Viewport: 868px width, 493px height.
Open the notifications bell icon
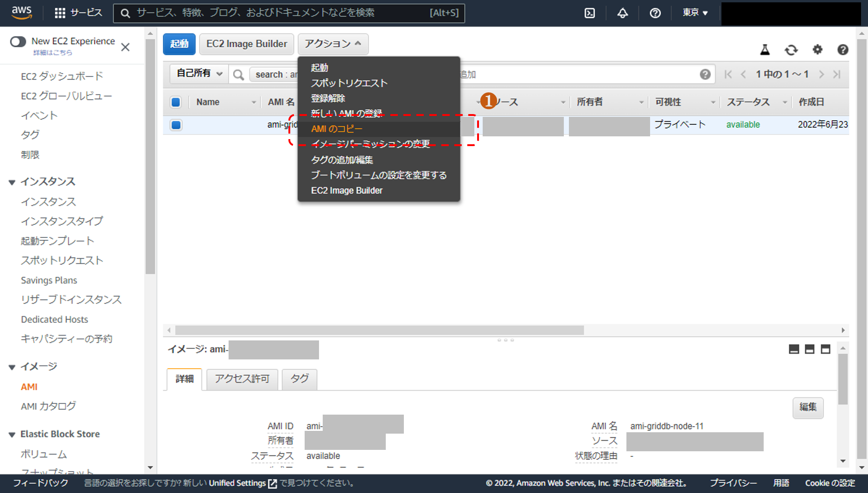622,13
